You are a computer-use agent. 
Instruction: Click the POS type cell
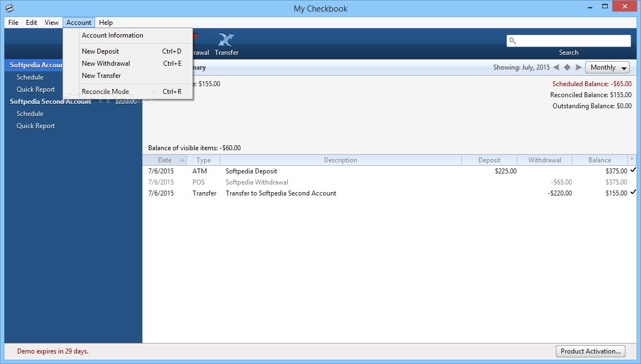click(x=199, y=182)
